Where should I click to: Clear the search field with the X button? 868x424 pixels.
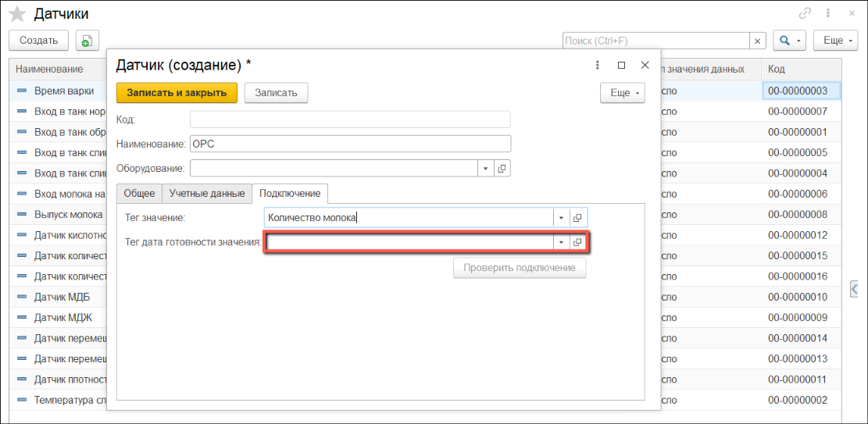tap(757, 41)
